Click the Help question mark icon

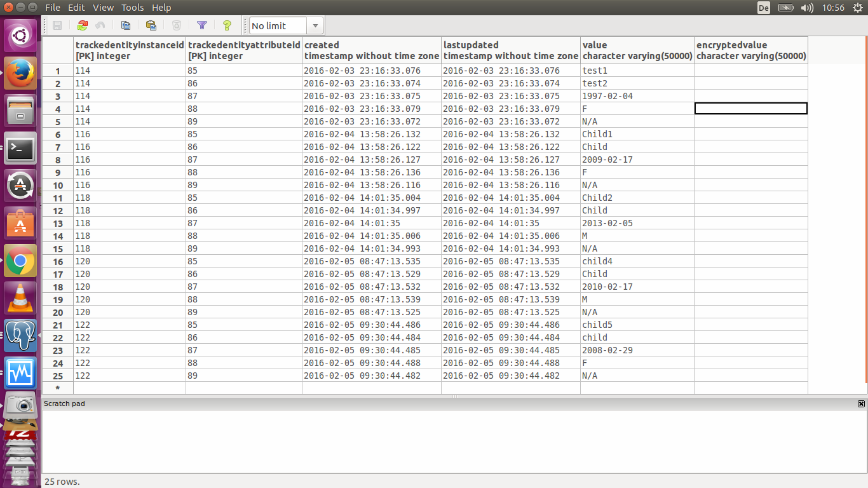pos(227,25)
